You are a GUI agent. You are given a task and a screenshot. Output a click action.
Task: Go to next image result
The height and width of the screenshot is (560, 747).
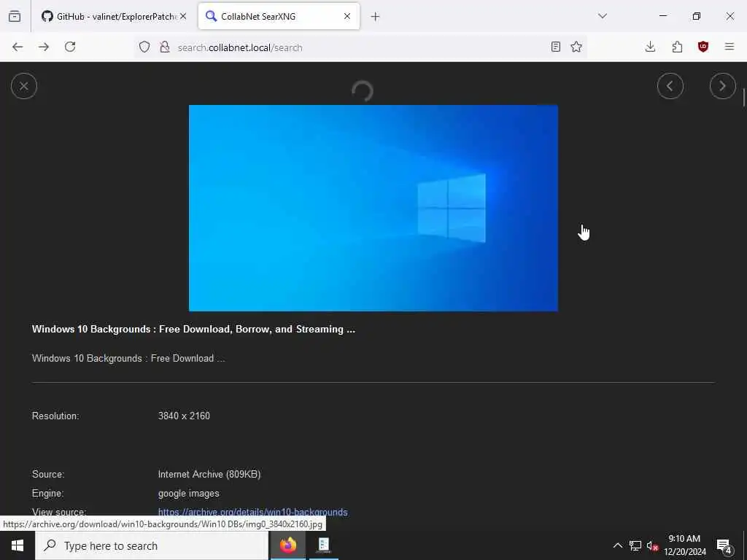(x=722, y=86)
